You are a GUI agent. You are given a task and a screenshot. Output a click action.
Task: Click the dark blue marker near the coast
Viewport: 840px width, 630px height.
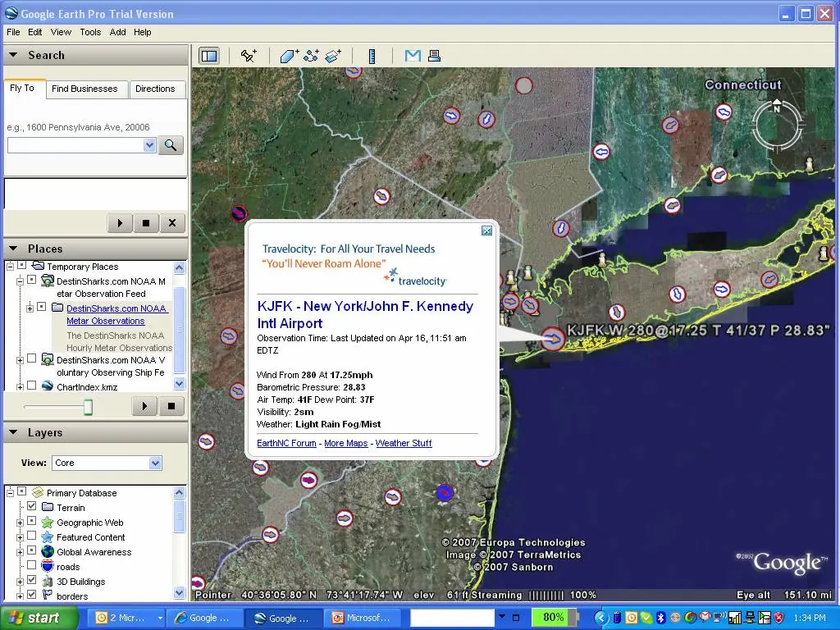click(444, 492)
